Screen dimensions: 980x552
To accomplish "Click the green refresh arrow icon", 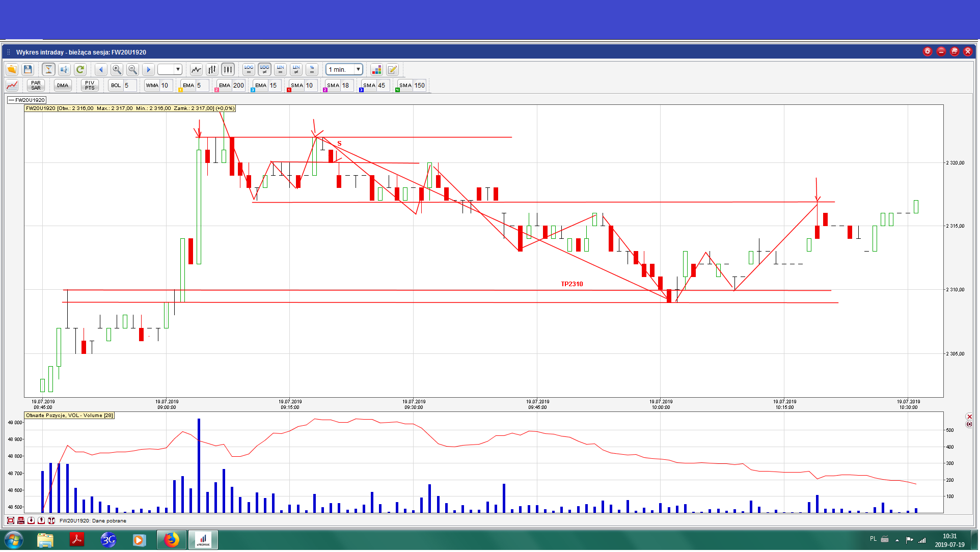I will (80, 70).
